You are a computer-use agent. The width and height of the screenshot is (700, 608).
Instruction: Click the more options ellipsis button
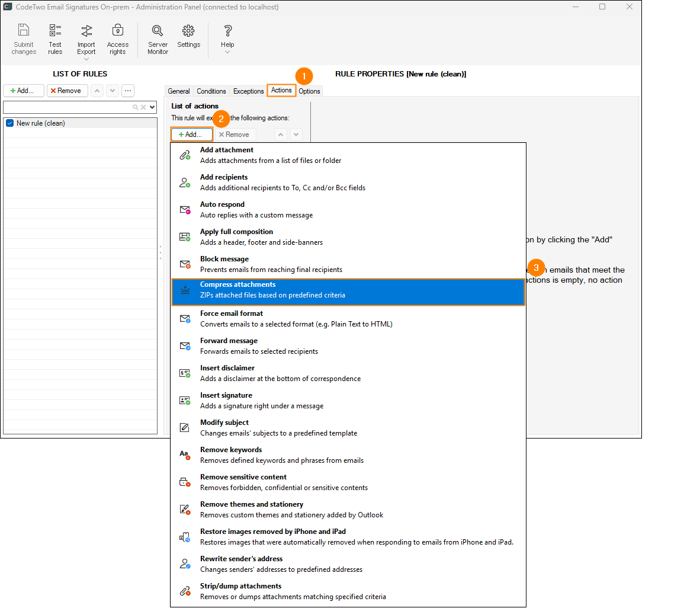tap(128, 91)
